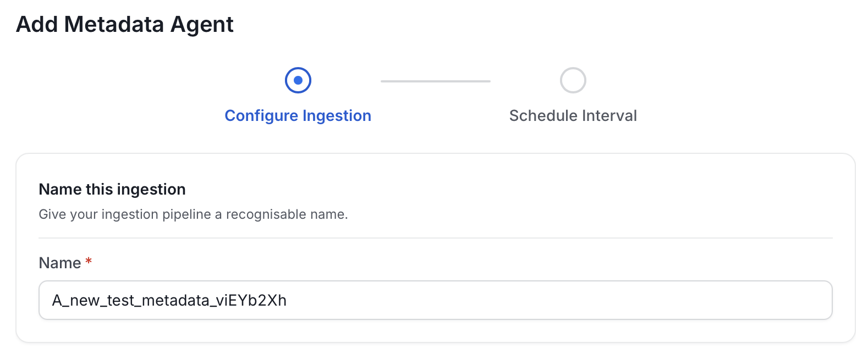Open the Configure Ingestion step label
The width and height of the screenshot is (868, 354).
click(x=298, y=115)
